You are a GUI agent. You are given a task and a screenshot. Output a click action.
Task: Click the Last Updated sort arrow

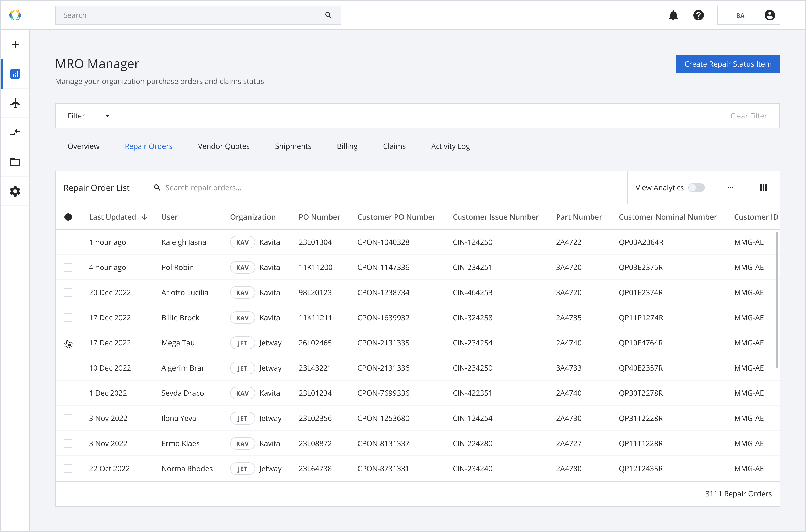145,217
